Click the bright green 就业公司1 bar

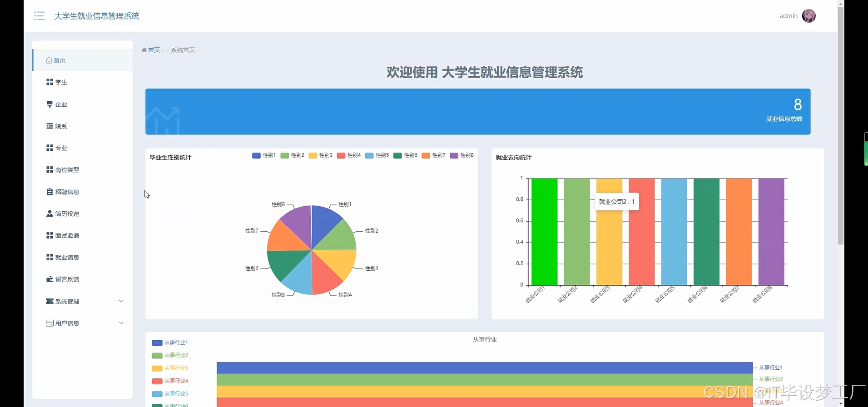[x=544, y=232]
